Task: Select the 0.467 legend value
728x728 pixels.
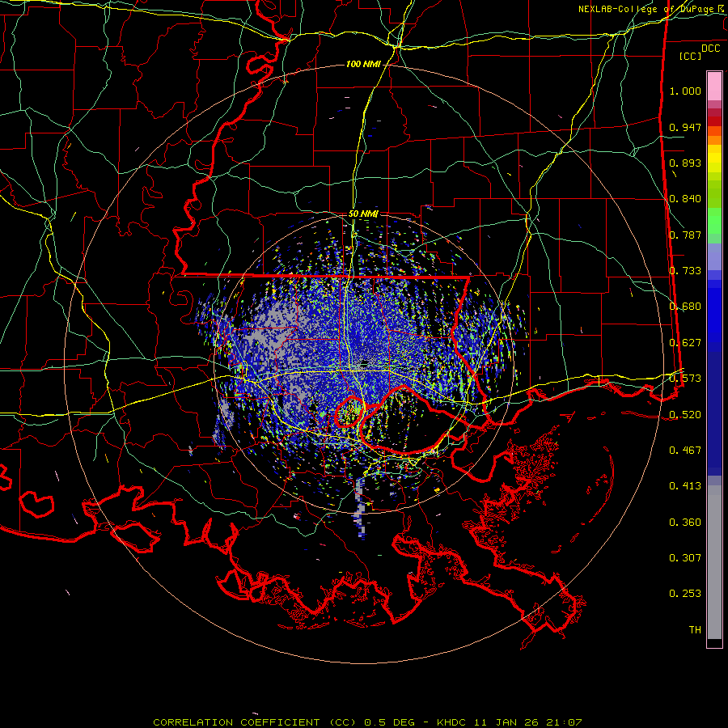Action: pos(685,451)
